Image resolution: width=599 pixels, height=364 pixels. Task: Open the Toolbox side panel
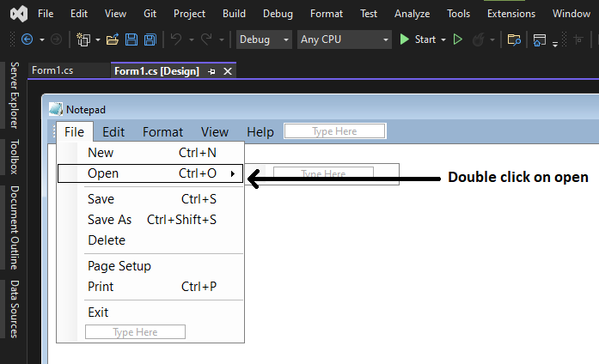click(x=14, y=157)
